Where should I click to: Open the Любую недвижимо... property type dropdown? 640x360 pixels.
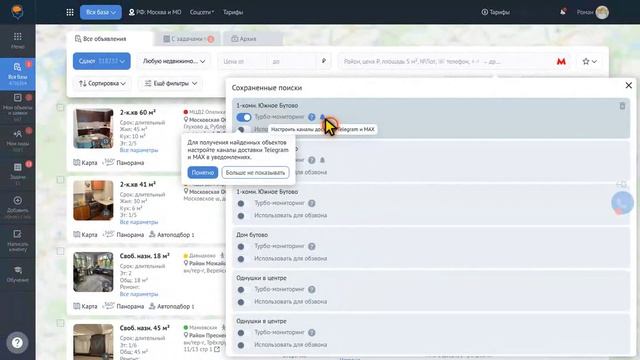point(174,61)
